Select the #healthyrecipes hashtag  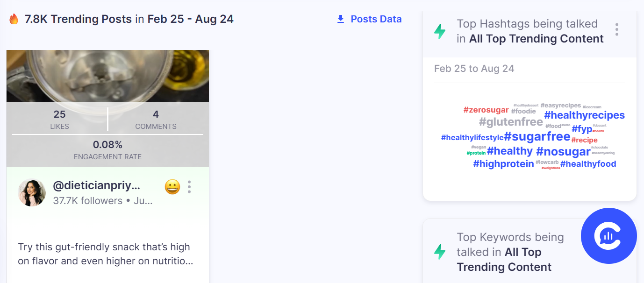click(584, 115)
